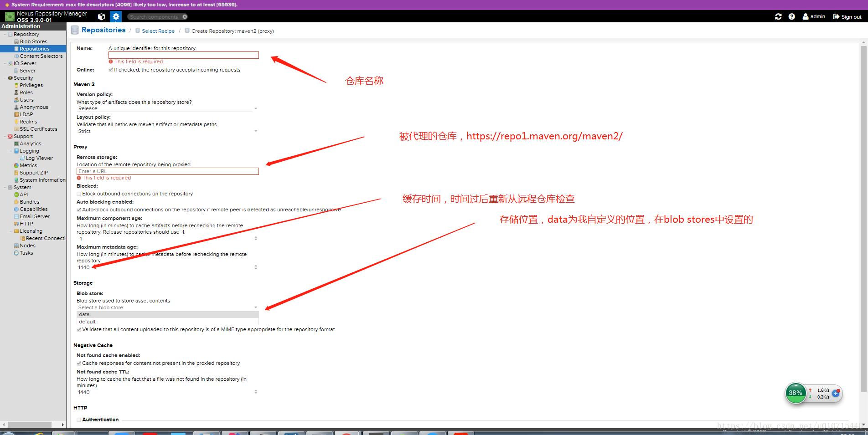This screenshot has width=868, height=435.
Task: Toggle the HTTP Authentication checkbox
Action: point(79,420)
